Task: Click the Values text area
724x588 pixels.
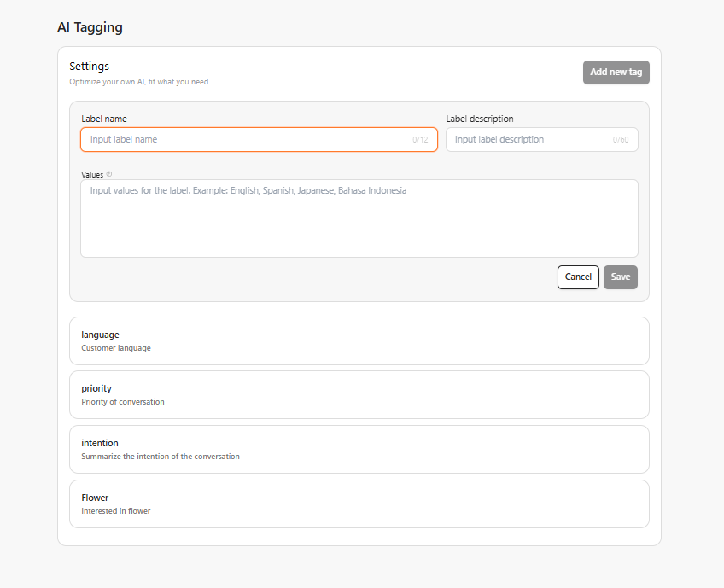Action: tap(359, 218)
